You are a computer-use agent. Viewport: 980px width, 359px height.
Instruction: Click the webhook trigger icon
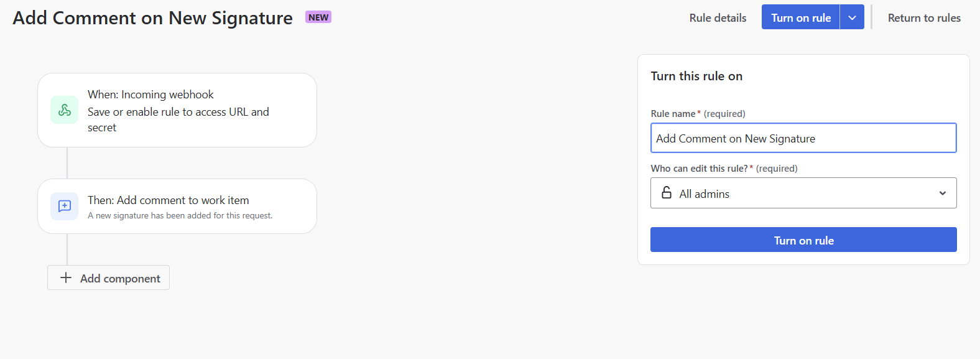(x=65, y=110)
